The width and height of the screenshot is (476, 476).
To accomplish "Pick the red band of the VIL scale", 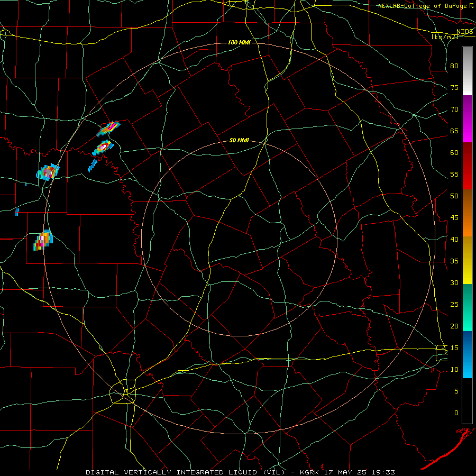I will pos(467,166).
